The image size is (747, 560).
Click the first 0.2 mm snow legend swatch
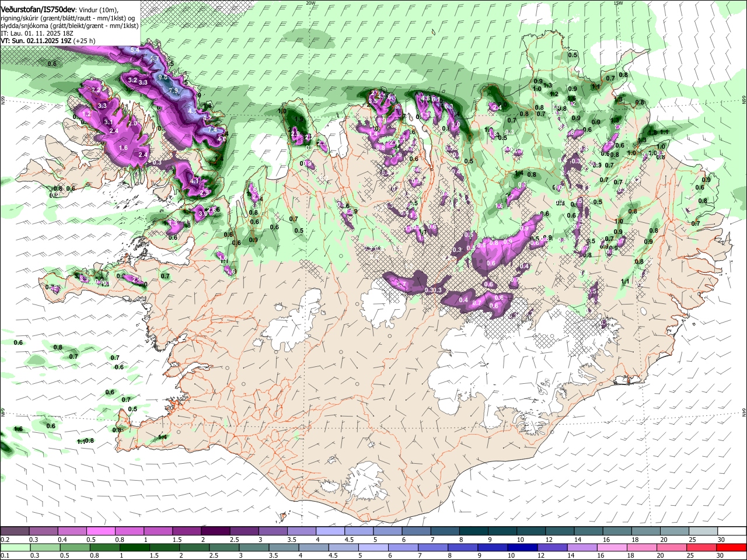(15, 531)
